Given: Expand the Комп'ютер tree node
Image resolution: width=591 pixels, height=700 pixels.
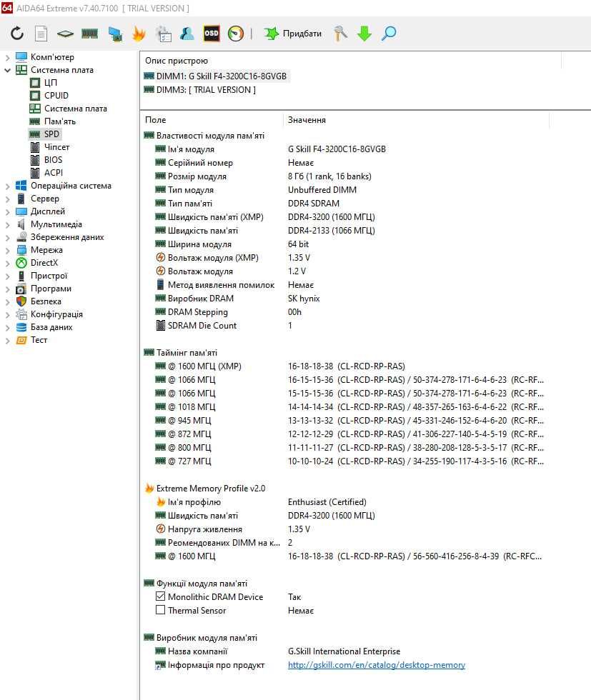Looking at the screenshot, I should [x=7, y=57].
